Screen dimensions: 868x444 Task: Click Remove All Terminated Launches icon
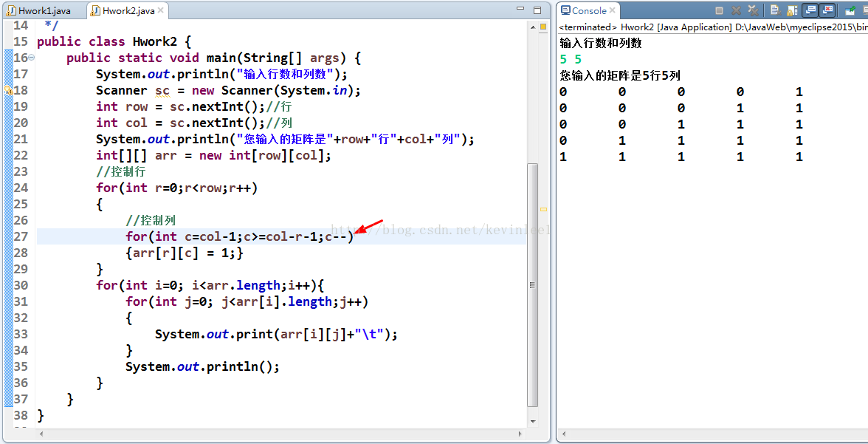(x=753, y=10)
